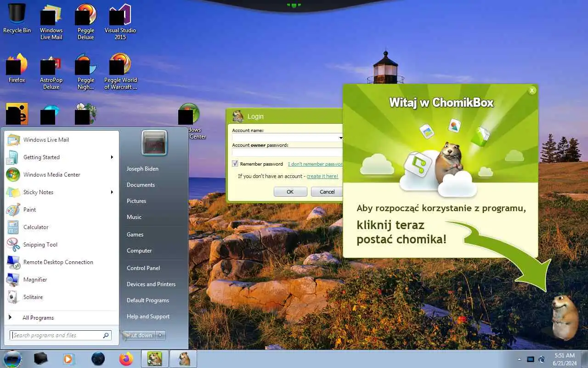Open Sticky Notes from the Start menu
This screenshot has width=588, height=368.
click(x=62, y=192)
